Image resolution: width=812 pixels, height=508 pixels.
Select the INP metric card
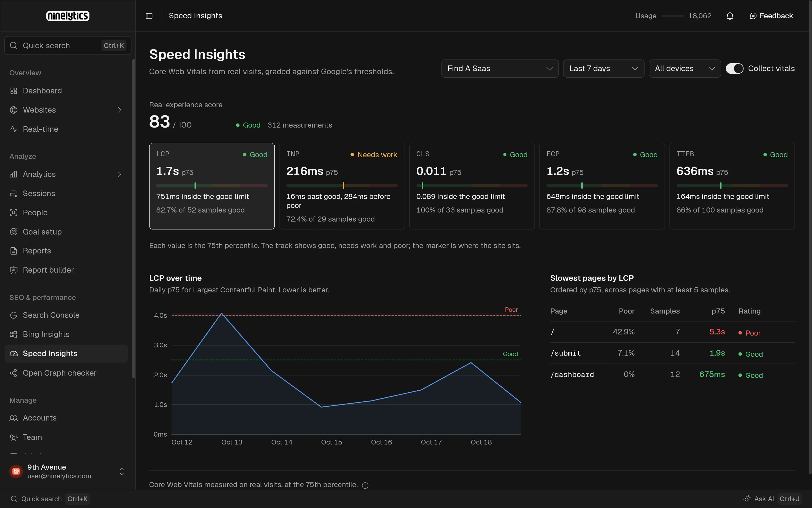342,186
